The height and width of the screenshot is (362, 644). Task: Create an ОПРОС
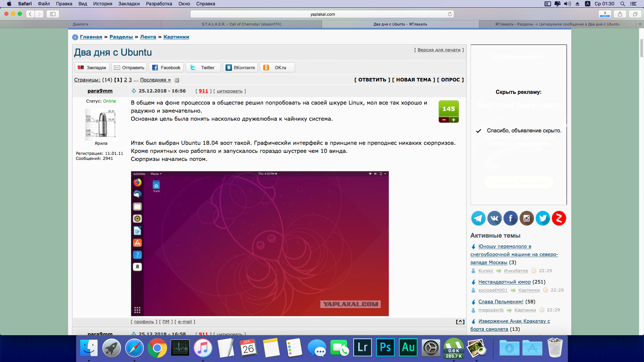450,80
